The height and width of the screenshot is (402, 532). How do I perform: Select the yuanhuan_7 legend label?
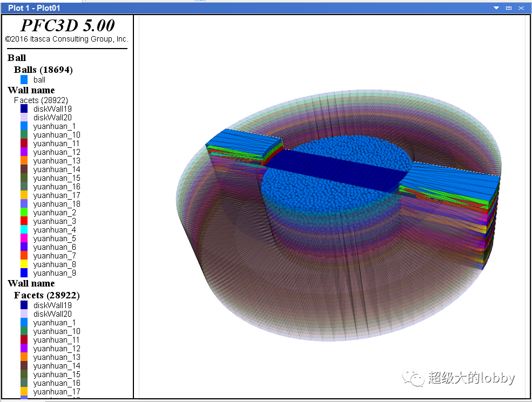click(55, 256)
